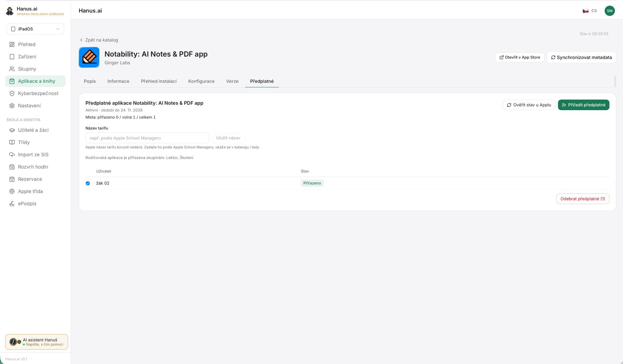
Task: Open AI asistent Hanuš chat widget
Action: click(x=36, y=342)
